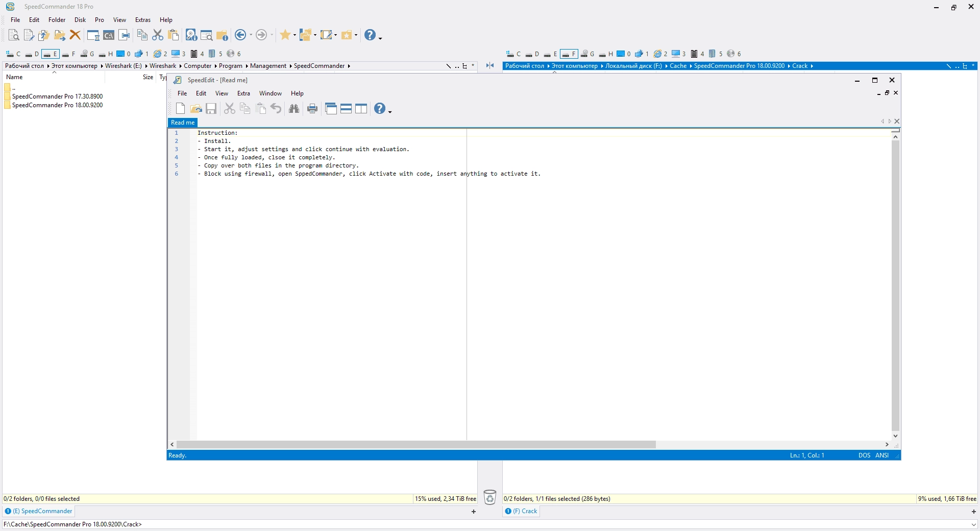Screen dimensions: 980x531
Task: Click SpeedEdit vertical scrollbar thumb
Action: click(895, 286)
